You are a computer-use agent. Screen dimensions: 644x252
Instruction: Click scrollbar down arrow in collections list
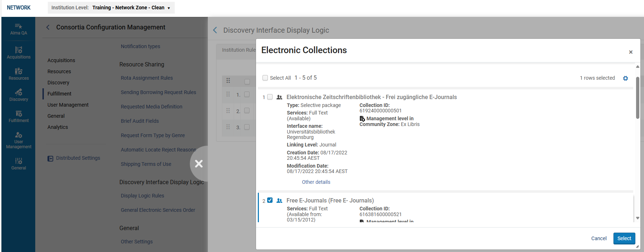coord(638,218)
